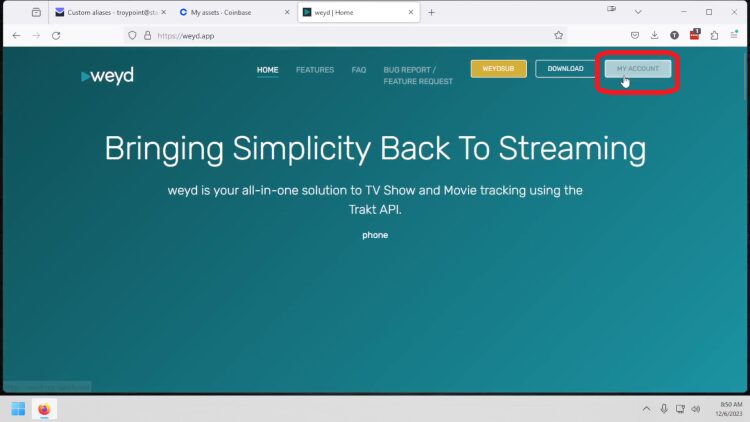Image resolution: width=750 pixels, height=422 pixels.
Task: Click the microphone tray icon
Action: (664, 409)
